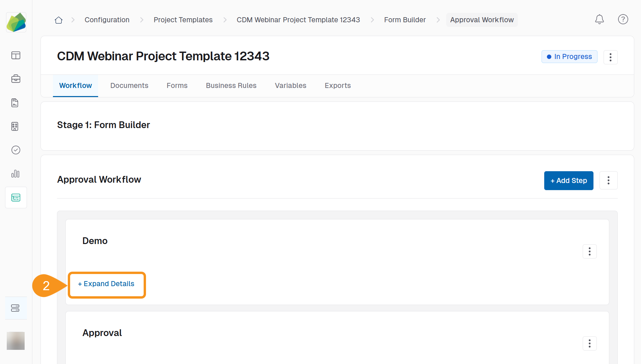Open Project Templates from the breadcrumb
This screenshot has width=641, height=364.
point(183,20)
